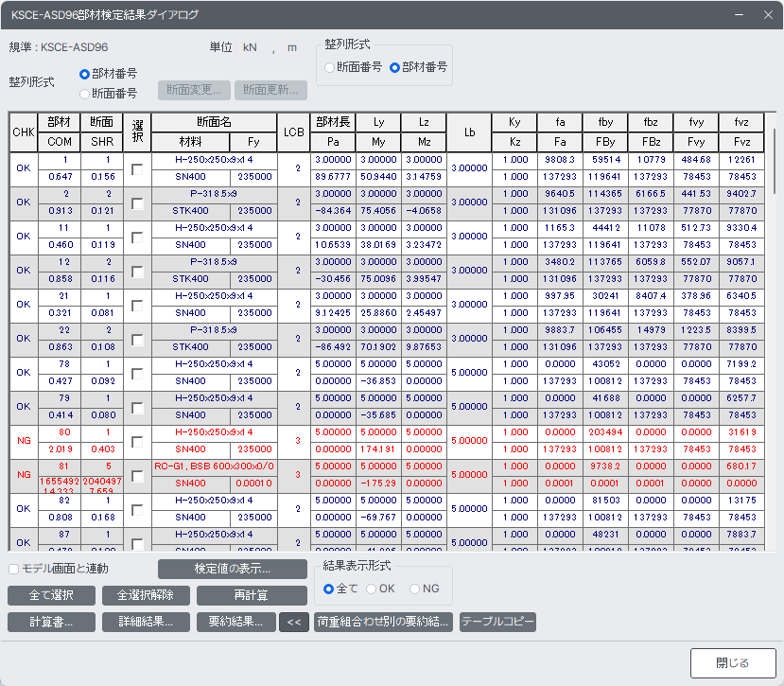Click NG status cell of member 81

point(24,475)
